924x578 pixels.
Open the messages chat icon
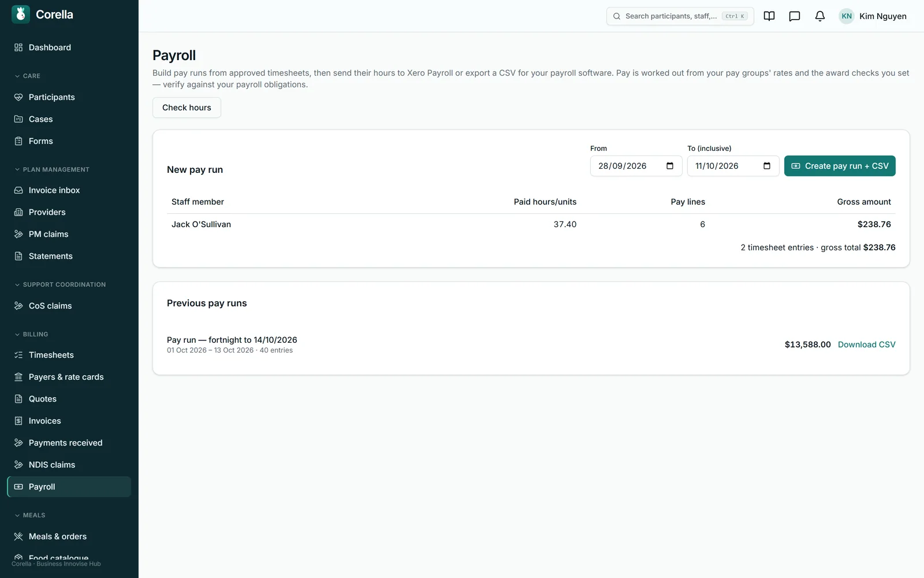pyautogui.click(x=795, y=16)
